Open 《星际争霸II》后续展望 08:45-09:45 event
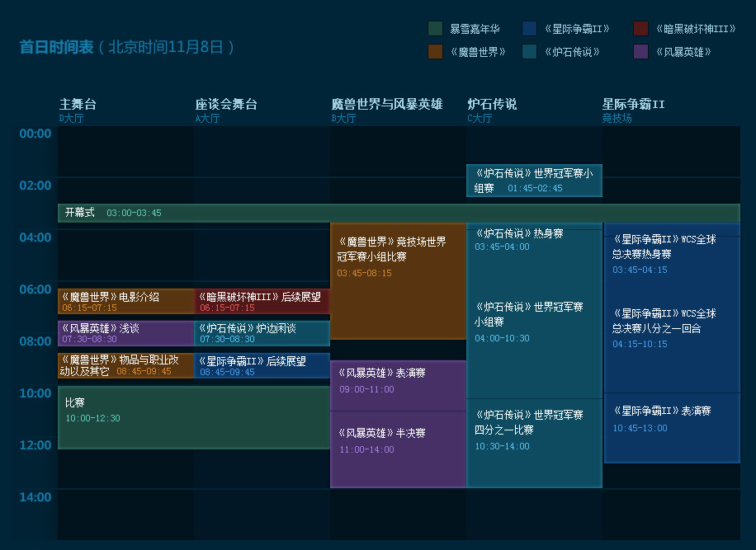The height and width of the screenshot is (550, 756). [262, 365]
